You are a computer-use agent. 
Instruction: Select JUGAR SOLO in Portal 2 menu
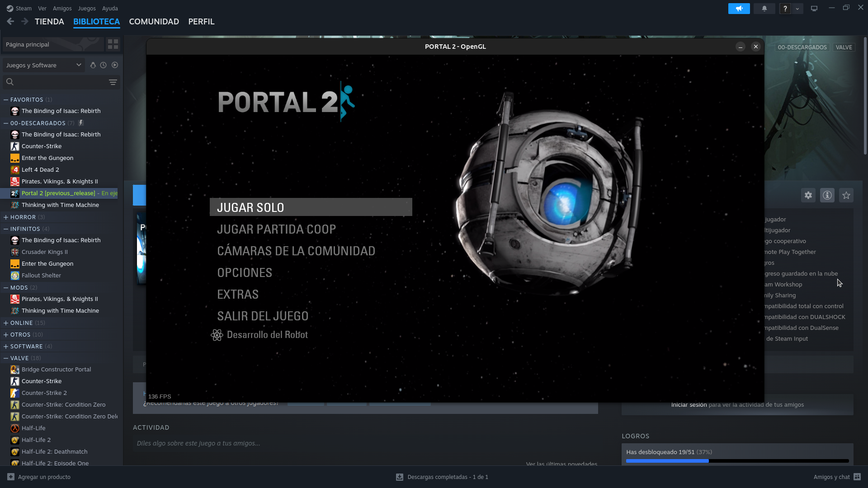pos(311,207)
